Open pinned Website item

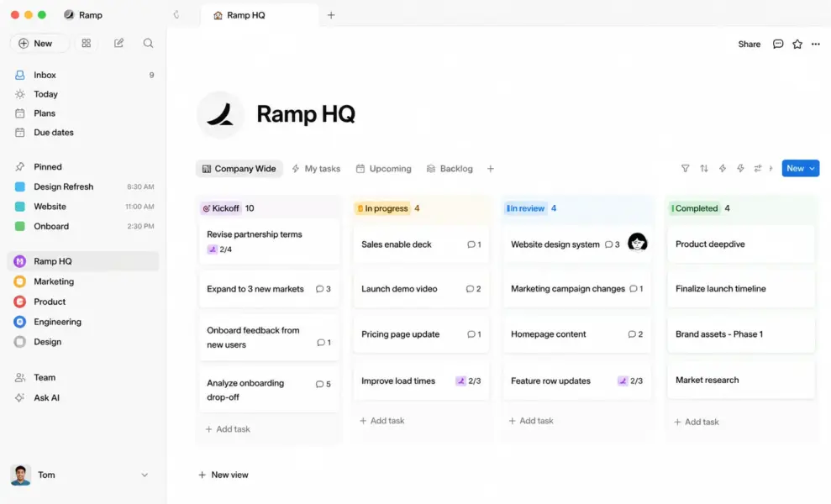pyautogui.click(x=84, y=206)
